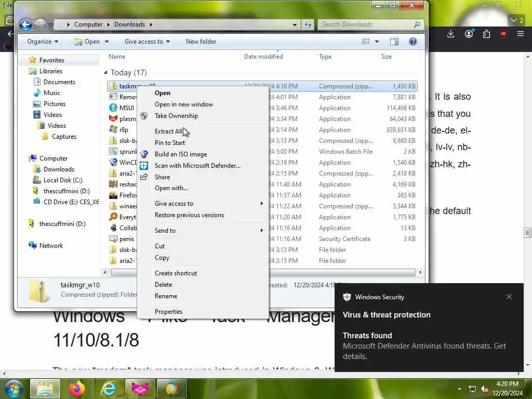Open Firefox hamburger menu
This screenshot has height=399, width=532.
[x=521, y=34]
